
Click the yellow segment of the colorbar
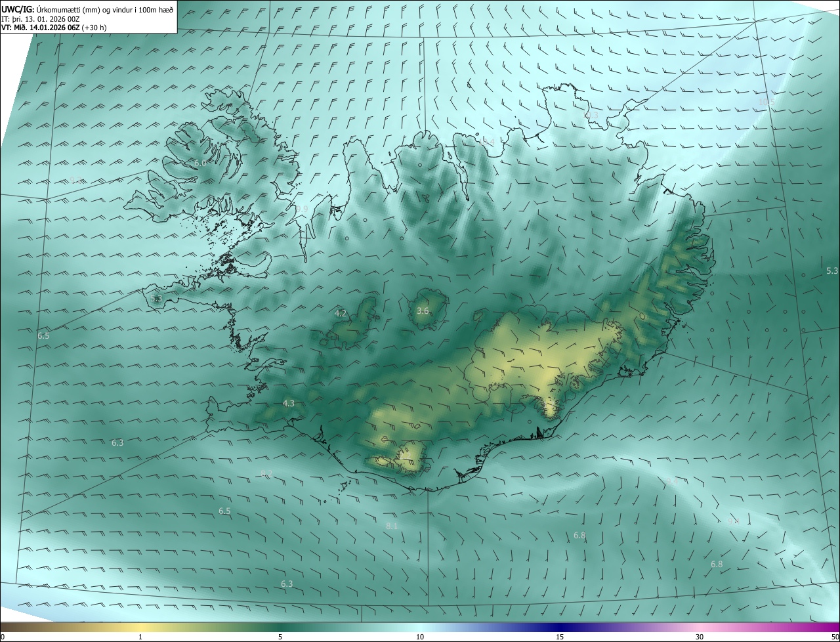140,628
